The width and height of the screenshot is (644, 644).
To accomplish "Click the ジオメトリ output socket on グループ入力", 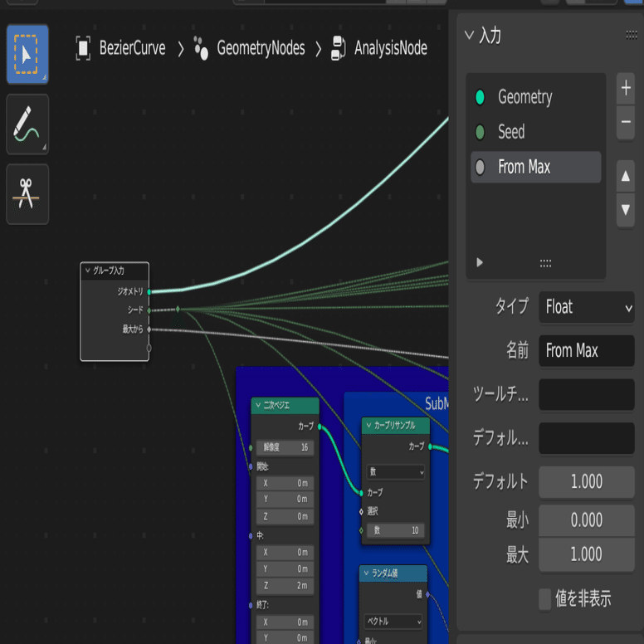I will click(x=149, y=292).
